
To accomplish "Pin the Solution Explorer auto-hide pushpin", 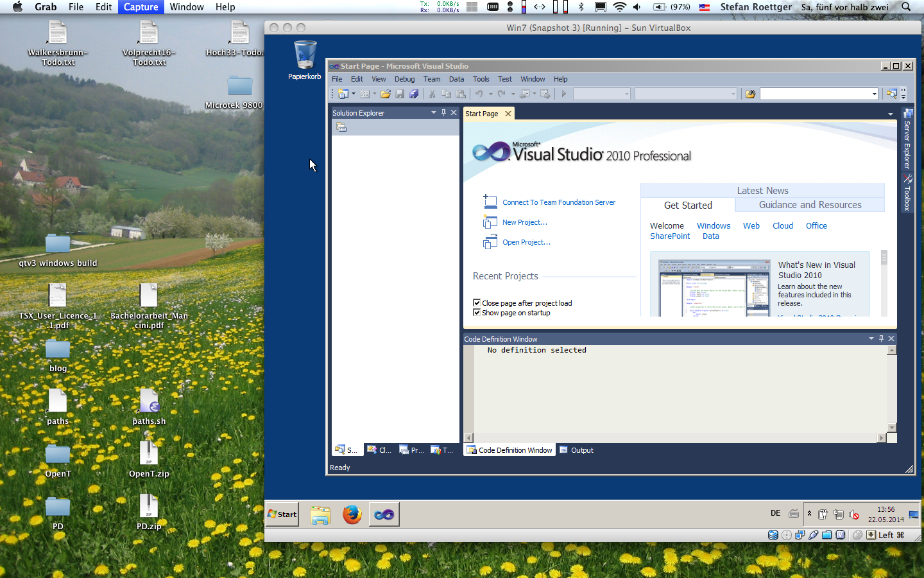I will point(443,112).
